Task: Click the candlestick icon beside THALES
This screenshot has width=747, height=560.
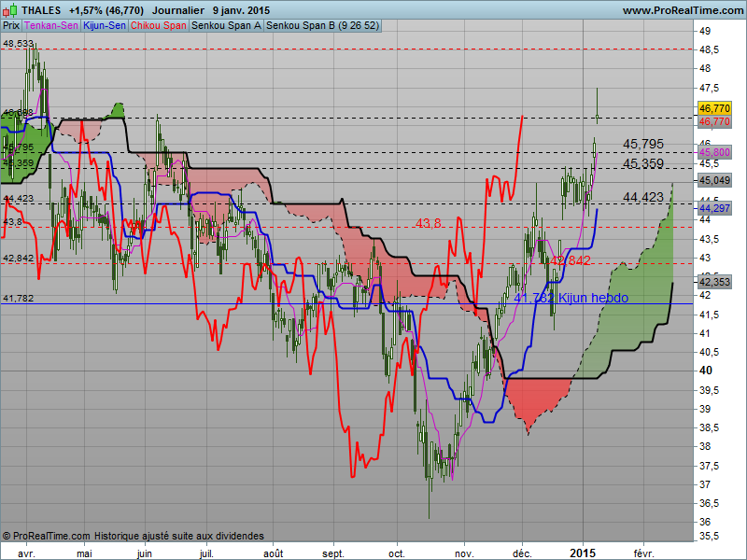Action: tap(9, 10)
